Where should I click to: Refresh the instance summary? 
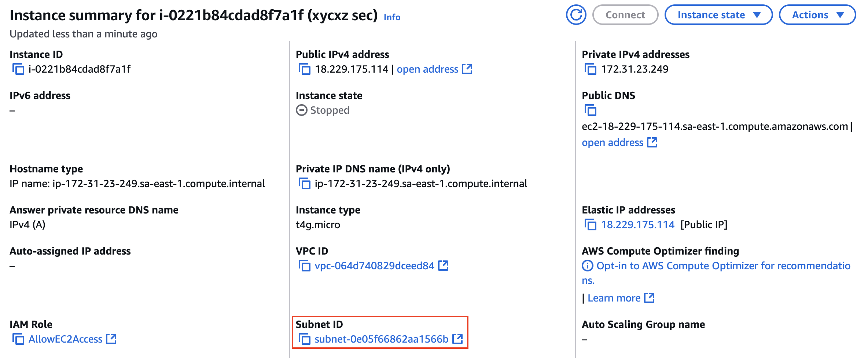(576, 15)
